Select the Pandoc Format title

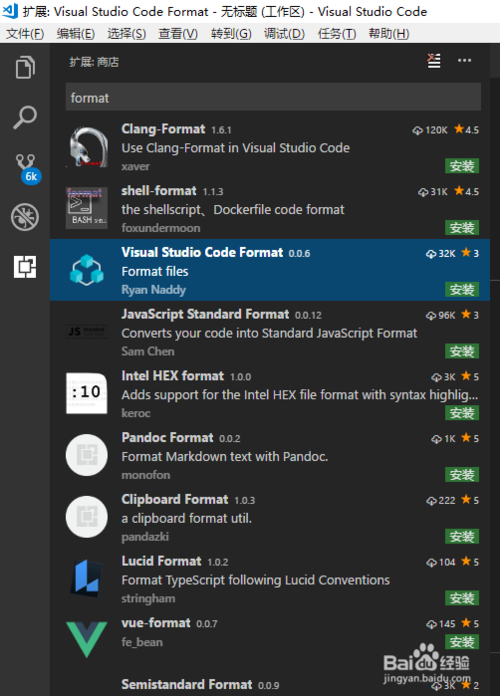[167, 437]
